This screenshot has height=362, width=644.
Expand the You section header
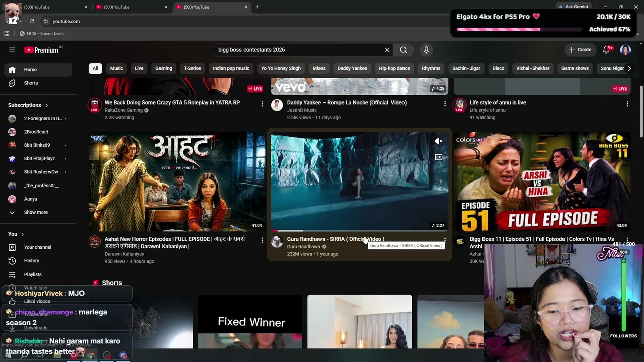click(x=16, y=234)
